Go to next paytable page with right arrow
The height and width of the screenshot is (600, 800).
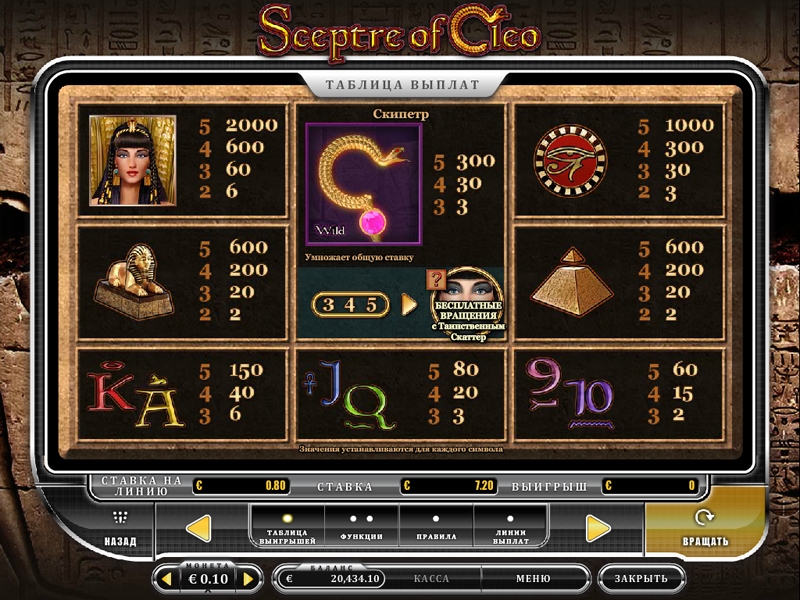pyautogui.click(x=597, y=529)
